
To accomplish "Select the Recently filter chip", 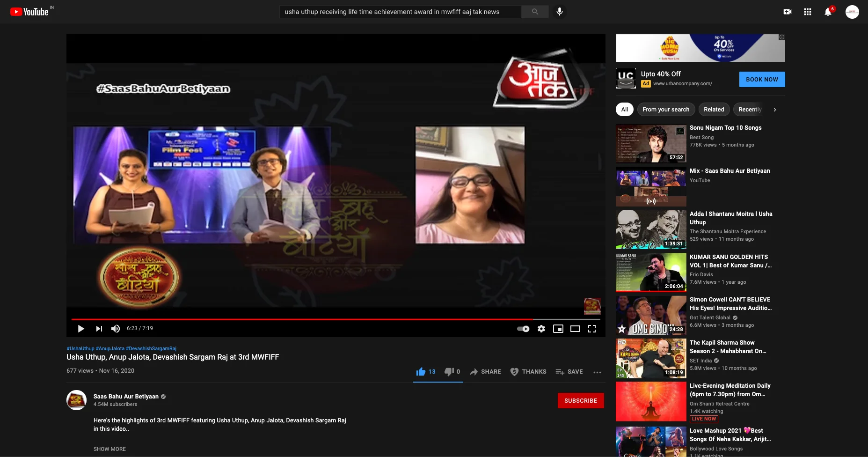I will [x=750, y=110].
